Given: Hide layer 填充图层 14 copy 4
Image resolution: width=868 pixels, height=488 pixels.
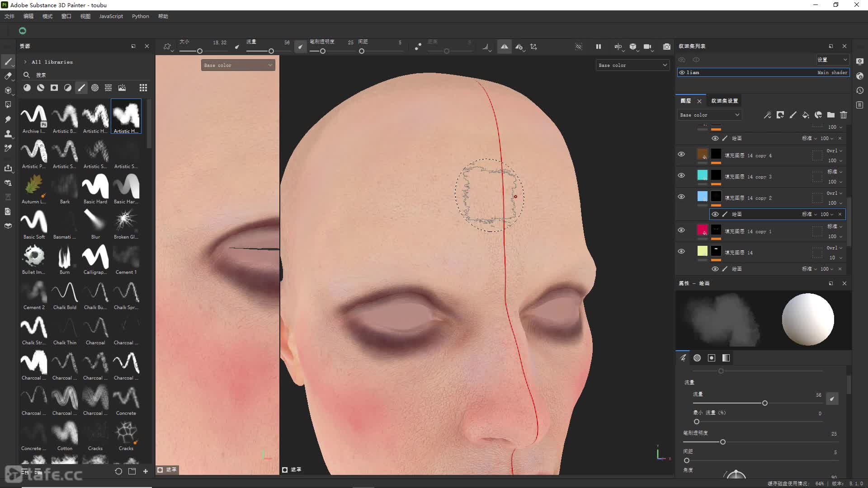Looking at the screenshot, I should click(x=681, y=155).
